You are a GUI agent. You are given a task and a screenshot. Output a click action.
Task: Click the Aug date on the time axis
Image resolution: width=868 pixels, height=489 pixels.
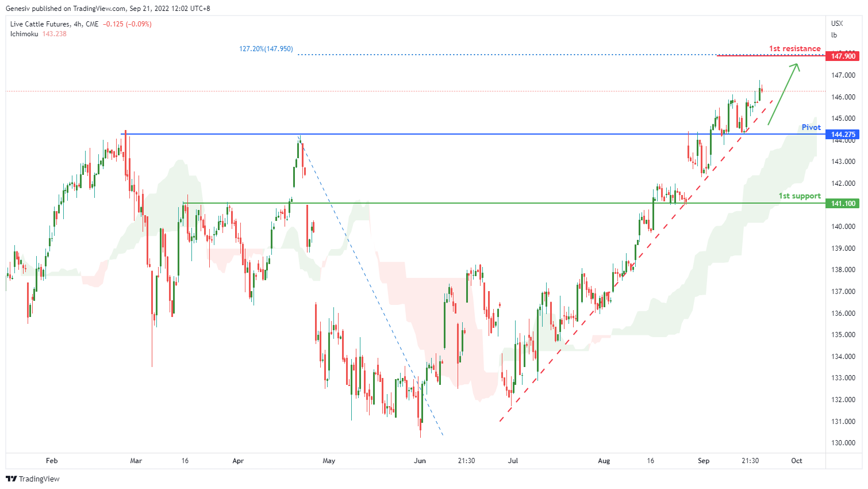604,461
